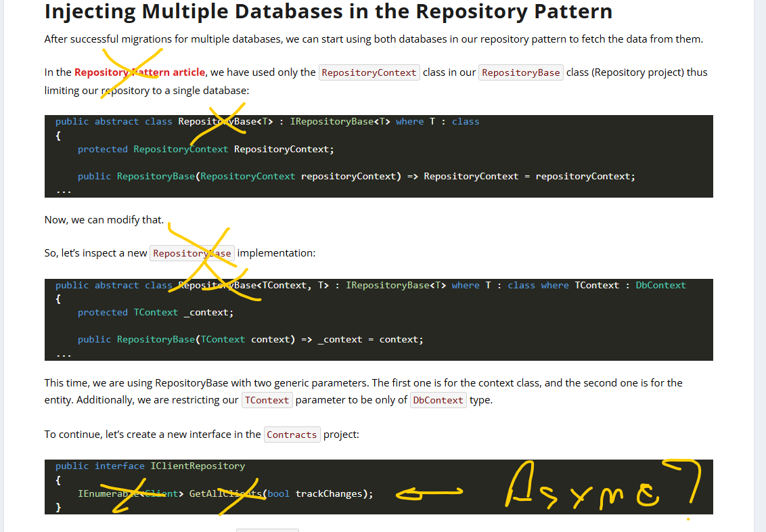The height and width of the screenshot is (532, 766).
Task: Click the code line 'protected TContext _context;'
Action: (156, 312)
